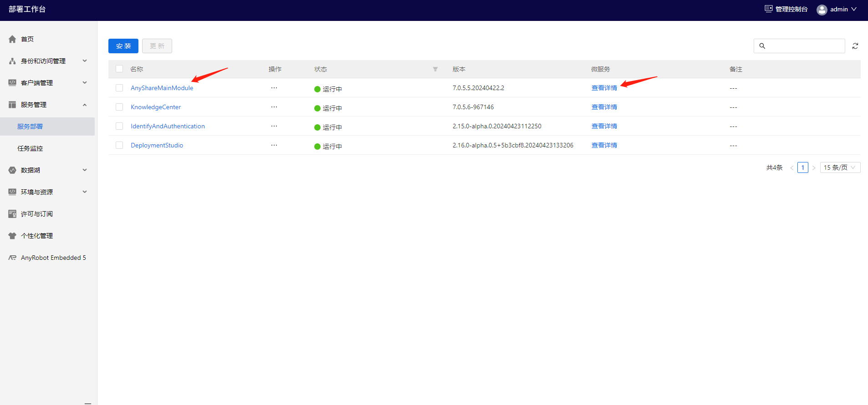
Task: Open the actions ellipsis for IdentifyAndAuthentication
Action: click(274, 126)
